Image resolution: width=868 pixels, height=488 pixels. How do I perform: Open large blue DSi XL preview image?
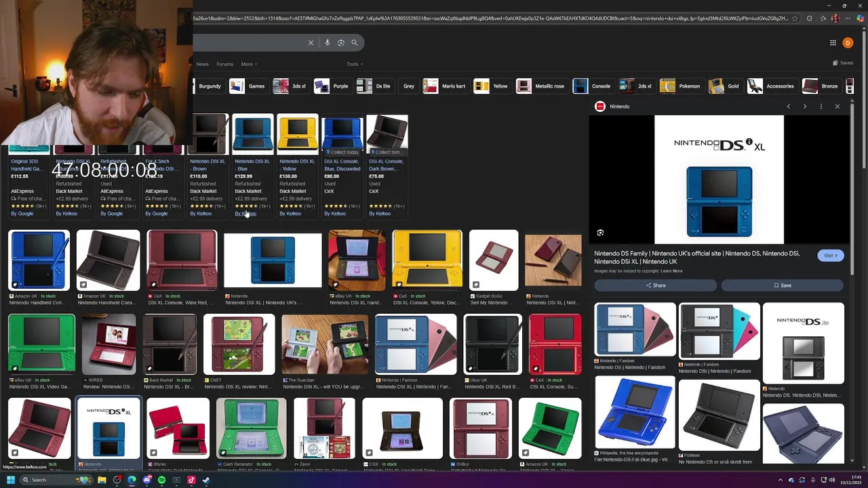coord(719,180)
